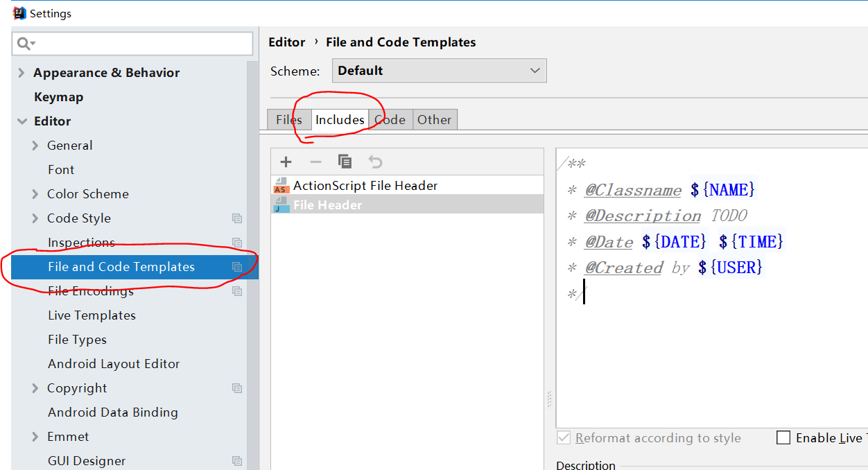
Task: Click the reset to default arrow icon
Action: tap(375, 162)
